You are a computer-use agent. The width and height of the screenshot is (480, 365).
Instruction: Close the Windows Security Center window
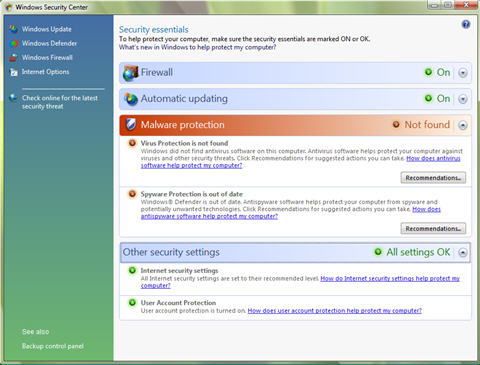point(466,5)
